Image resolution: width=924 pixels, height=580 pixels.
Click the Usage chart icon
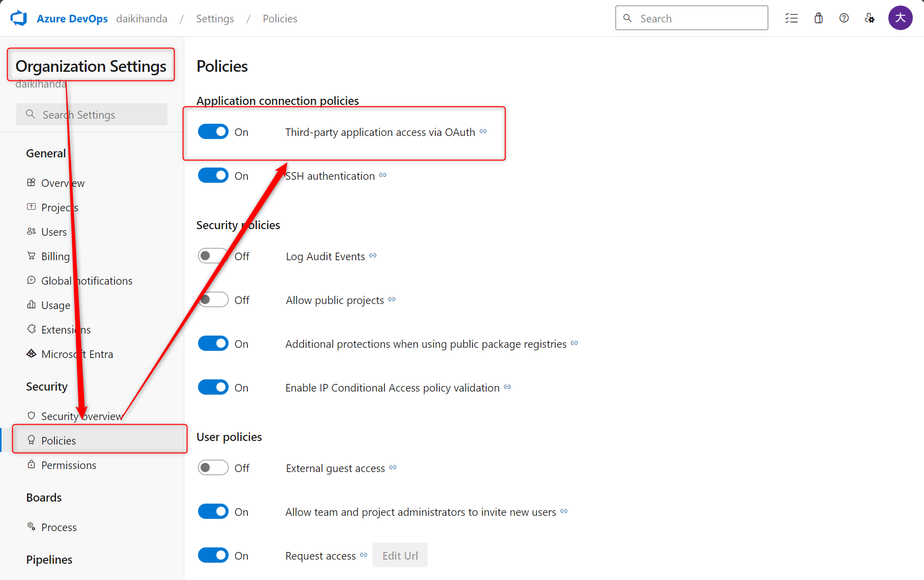tap(32, 305)
